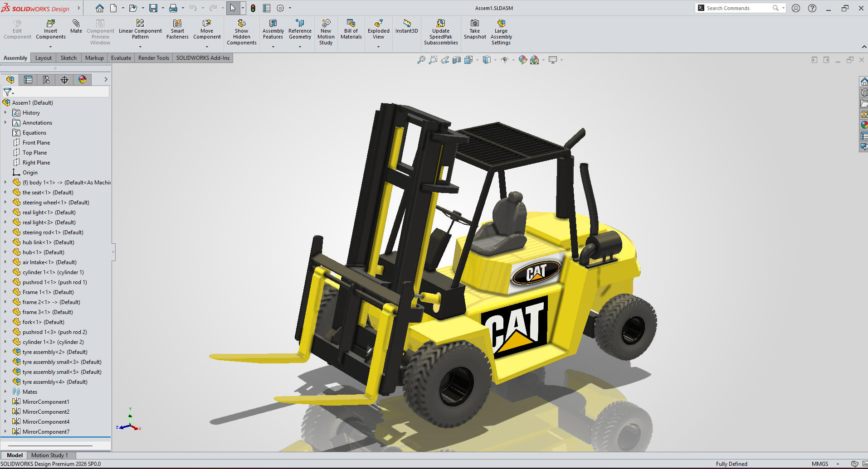Expand the tyre assembly<2> node
This screenshot has width=868, height=469.
[x=5, y=352]
